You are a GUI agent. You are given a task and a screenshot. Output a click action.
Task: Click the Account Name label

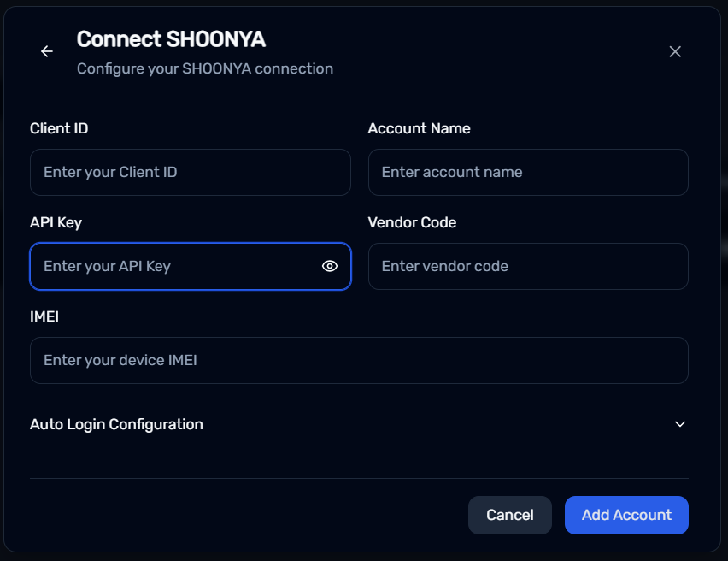pos(419,128)
